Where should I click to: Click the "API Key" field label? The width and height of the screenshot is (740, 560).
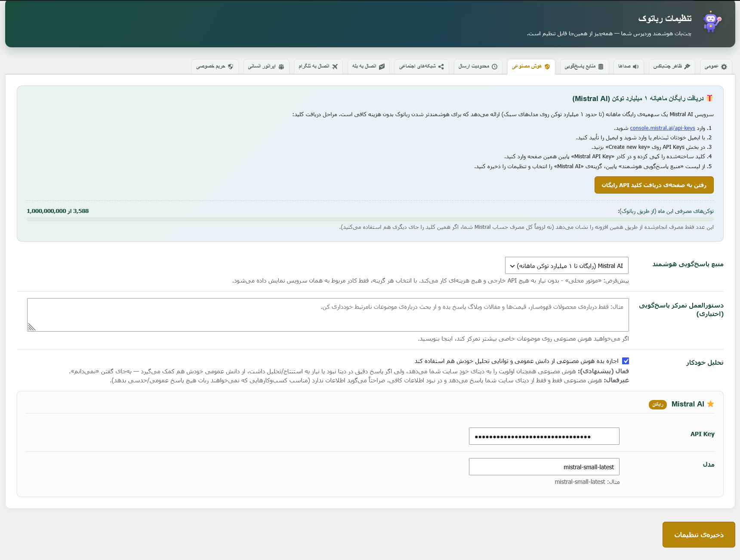pyautogui.click(x=703, y=434)
